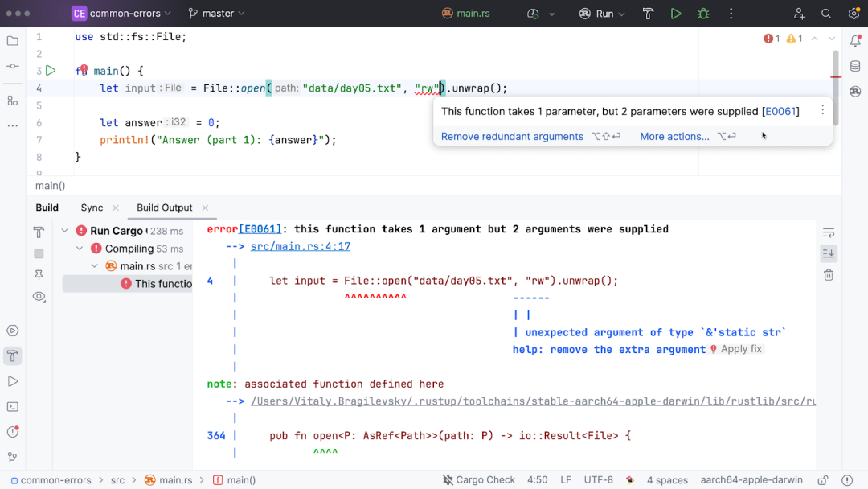Select the Build Output tab
Viewport: 868px width, 489px height.
click(x=165, y=208)
